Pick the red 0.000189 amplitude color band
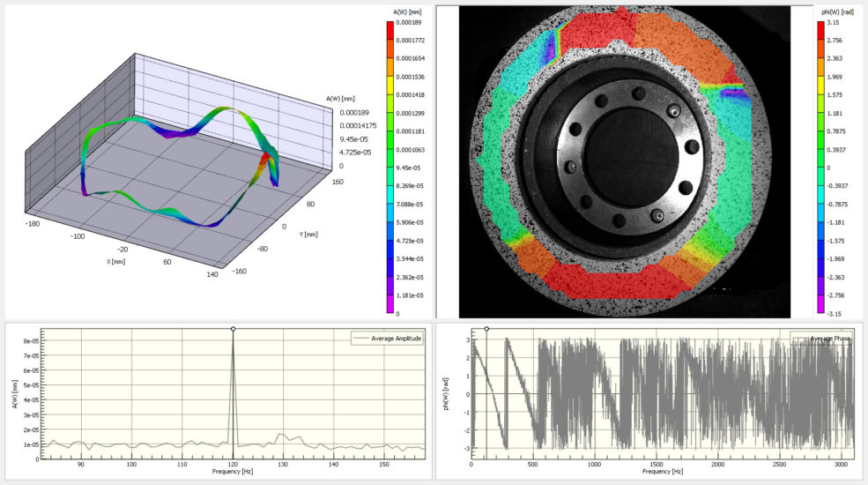868x485 pixels. point(389,26)
